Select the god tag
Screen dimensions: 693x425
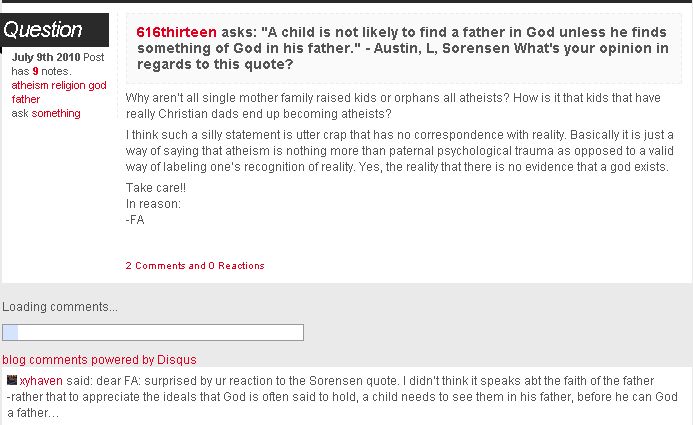97,85
